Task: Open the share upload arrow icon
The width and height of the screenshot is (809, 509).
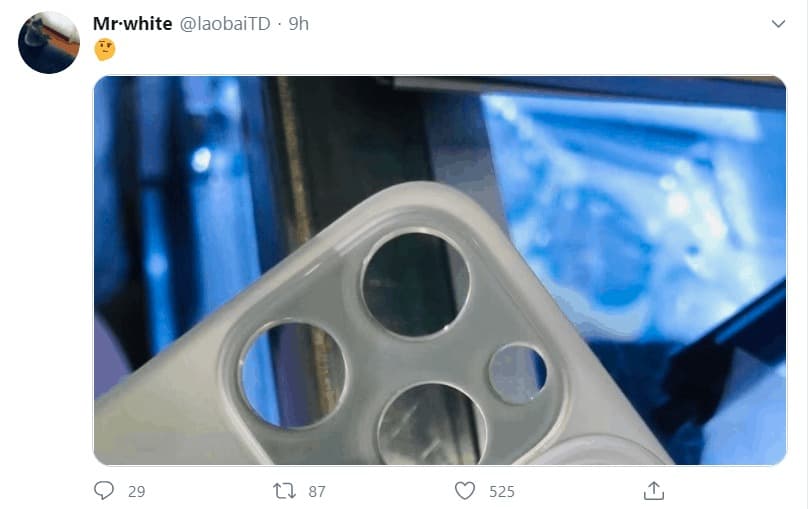Action: (654, 490)
